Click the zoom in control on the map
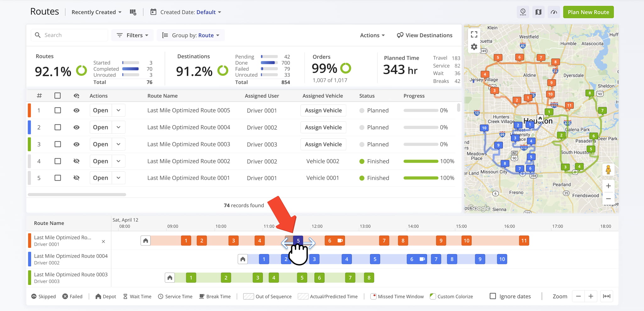 point(608,186)
